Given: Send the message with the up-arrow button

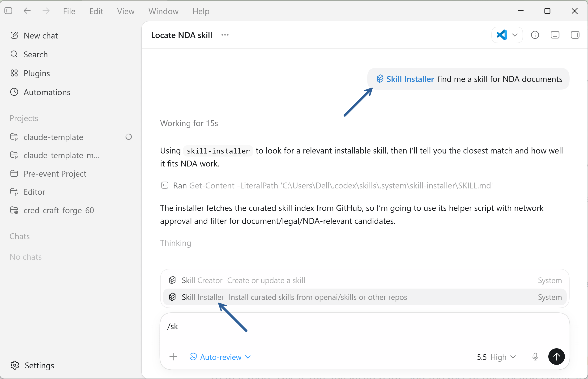Looking at the screenshot, I should pos(556,357).
